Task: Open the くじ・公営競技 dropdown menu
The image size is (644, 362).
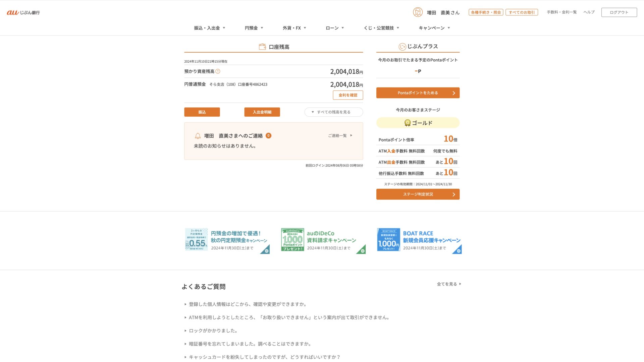Action: 382,28
